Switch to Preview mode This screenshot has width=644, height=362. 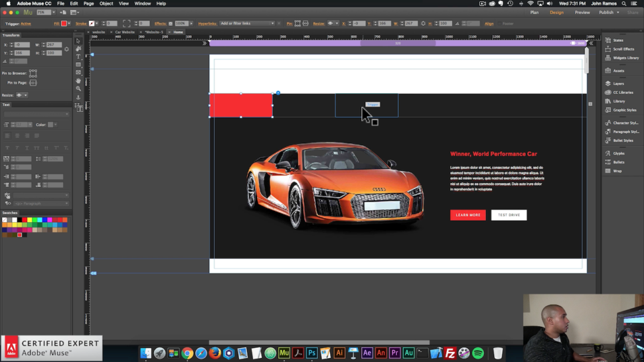[x=582, y=13]
